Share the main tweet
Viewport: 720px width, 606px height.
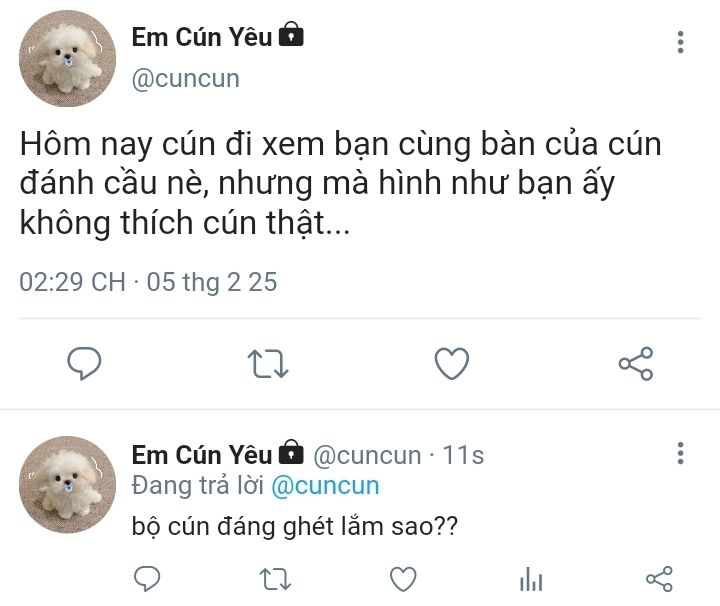tap(636, 364)
